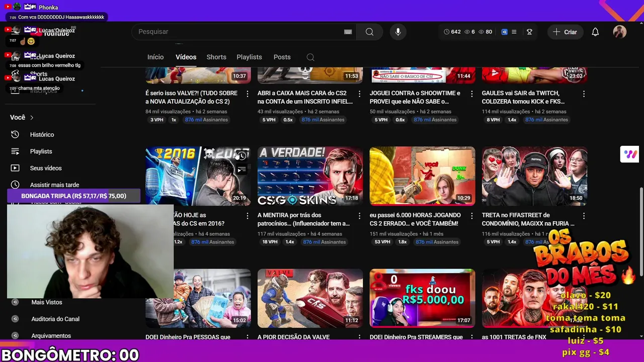Viewport: 644px width, 362px height.
Task: Open options menu for 'É serio isso VALVE' video
Action: click(247, 94)
